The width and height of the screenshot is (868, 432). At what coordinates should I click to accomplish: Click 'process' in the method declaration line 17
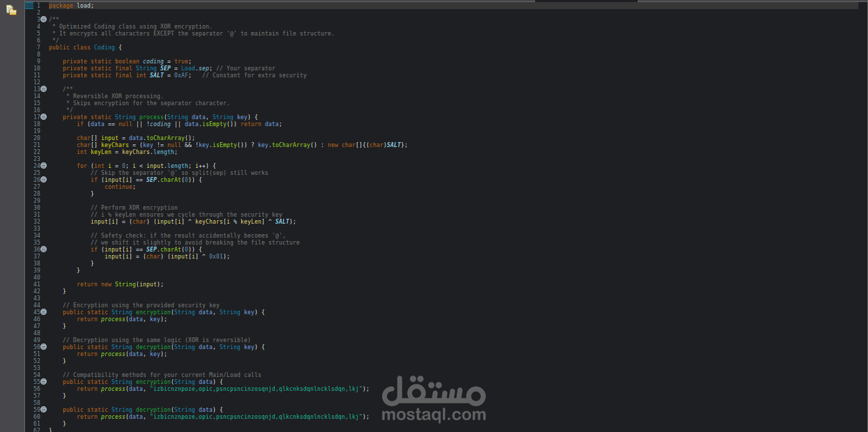coord(151,117)
